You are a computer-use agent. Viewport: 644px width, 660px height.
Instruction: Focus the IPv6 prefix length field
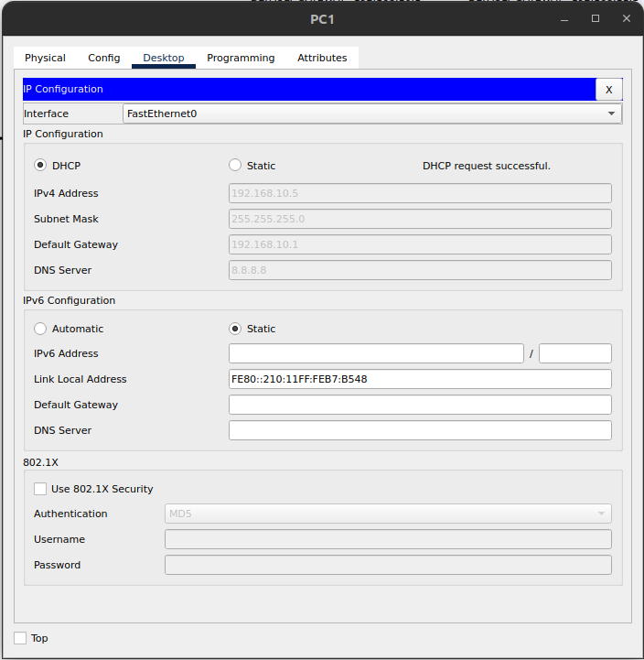575,353
